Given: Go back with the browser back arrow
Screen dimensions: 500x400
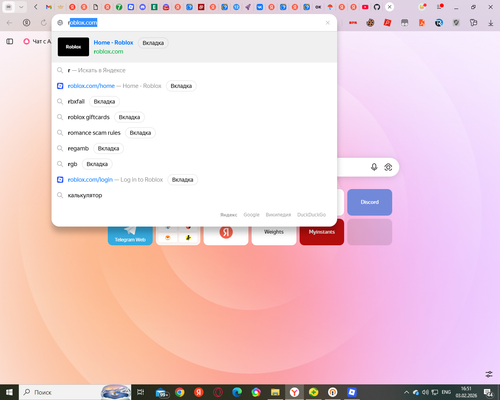Looking at the screenshot, I should point(9,23).
